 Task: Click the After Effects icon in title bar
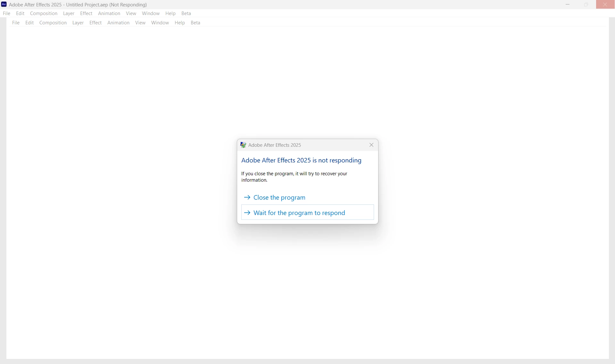tap(4, 4)
